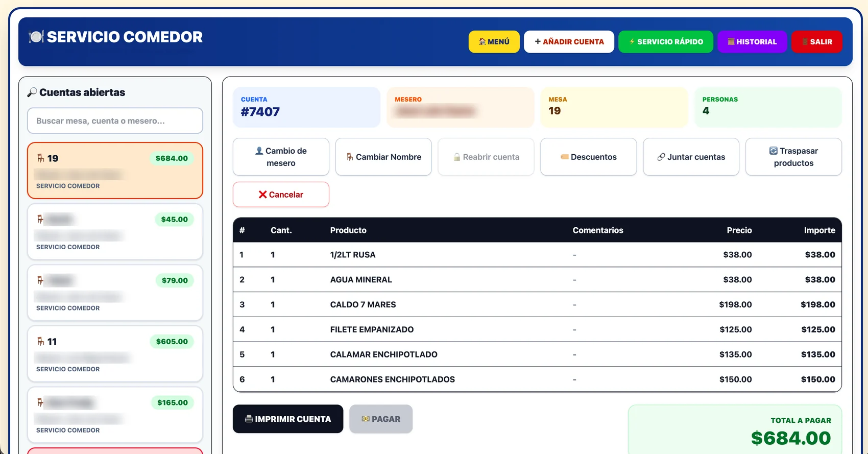Click the AGUA MINERAL product row
This screenshot has width=868, height=454.
537,279
